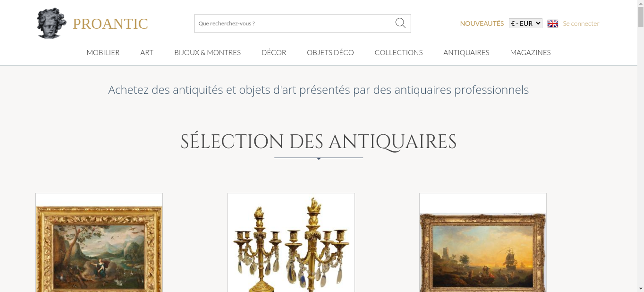Image resolution: width=644 pixels, height=292 pixels.
Task: Click the NOUVEAUTÉS link
Action: [482, 23]
